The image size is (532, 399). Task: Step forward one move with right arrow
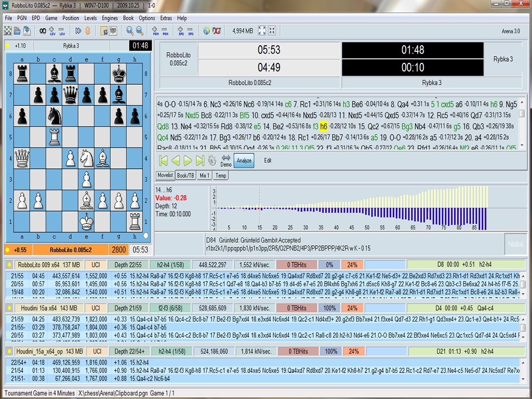click(x=188, y=161)
